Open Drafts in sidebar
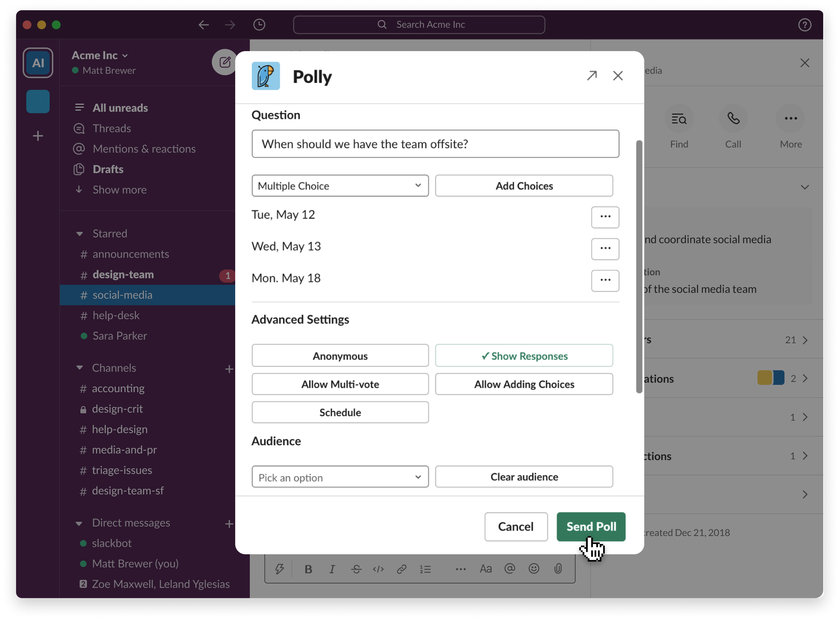 pos(108,169)
